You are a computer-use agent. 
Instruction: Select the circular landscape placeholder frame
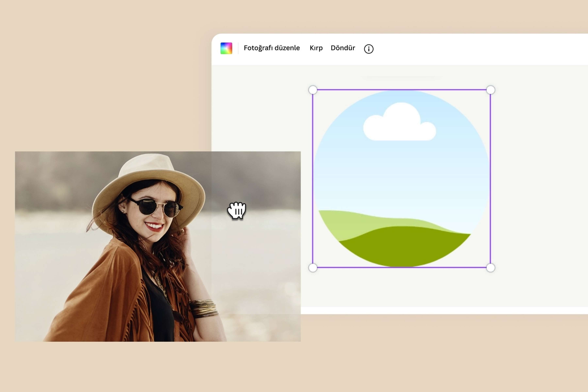(401, 179)
